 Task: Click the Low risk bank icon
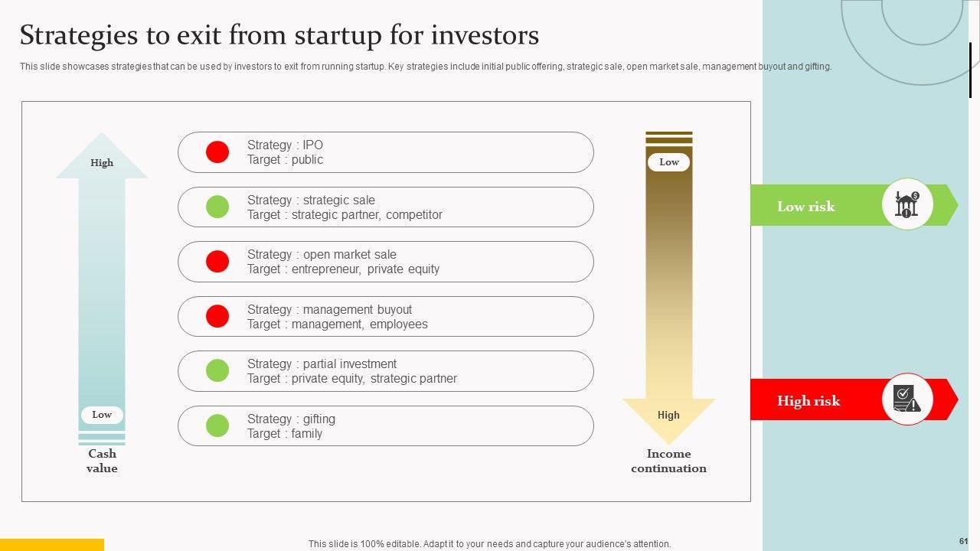(x=907, y=204)
